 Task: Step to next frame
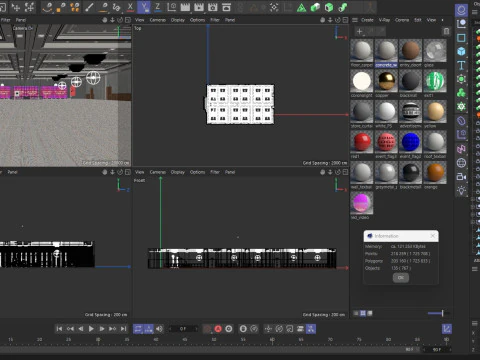[102, 329]
